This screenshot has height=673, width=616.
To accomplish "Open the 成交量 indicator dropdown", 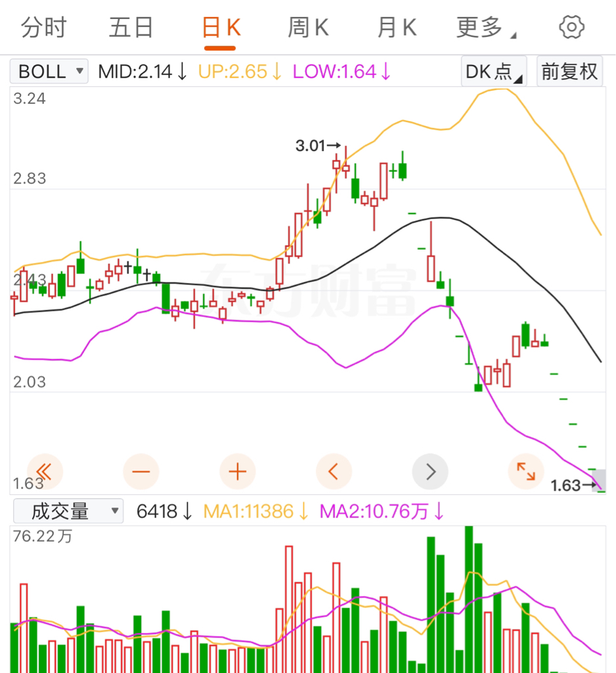I will (x=68, y=511).
